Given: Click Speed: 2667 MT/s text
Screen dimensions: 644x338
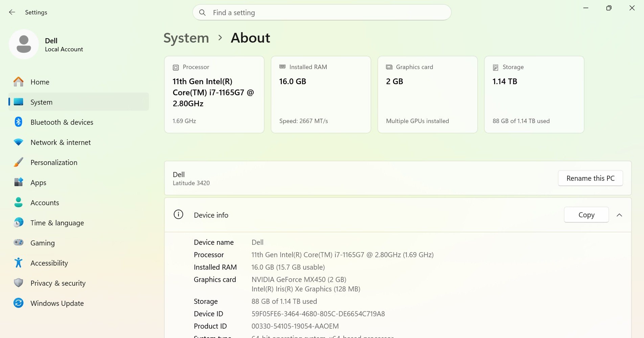Looking at the screenshot, I should (303, 121).
